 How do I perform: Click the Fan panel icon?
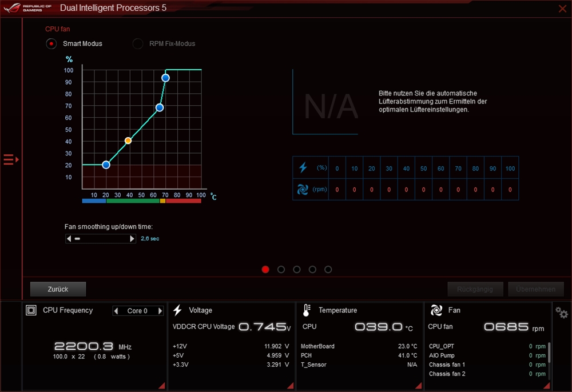tap(436, 310)
